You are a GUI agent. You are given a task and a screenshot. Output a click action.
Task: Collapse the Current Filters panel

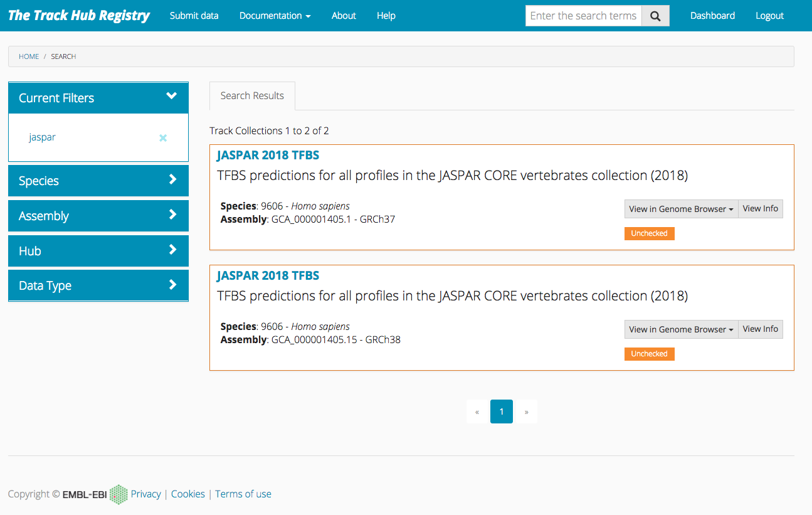pos(171,96)
